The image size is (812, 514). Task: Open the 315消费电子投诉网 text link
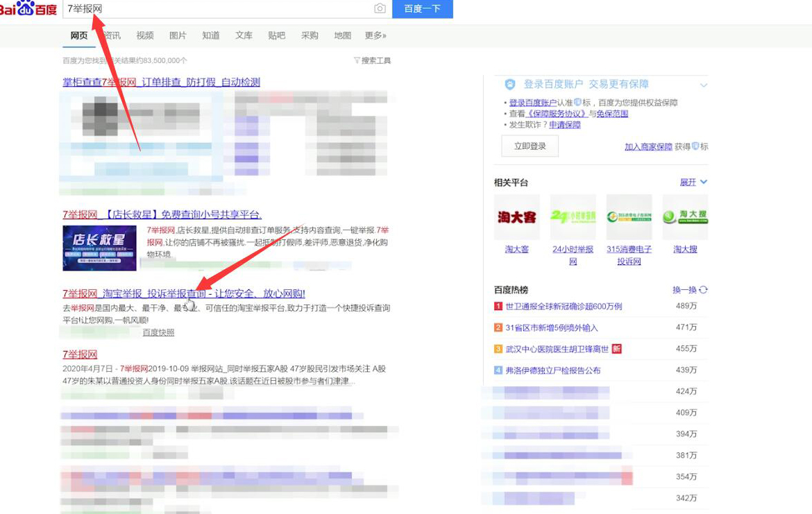point(629,255)
